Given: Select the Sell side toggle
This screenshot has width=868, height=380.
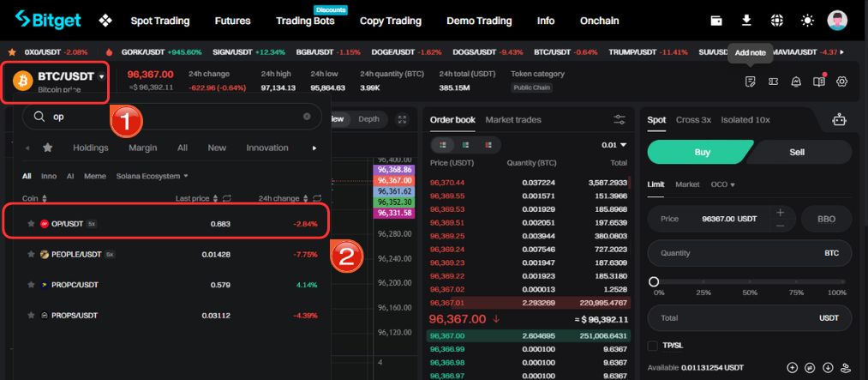Looking at the screenshot, I should click(x=799, y=152).
